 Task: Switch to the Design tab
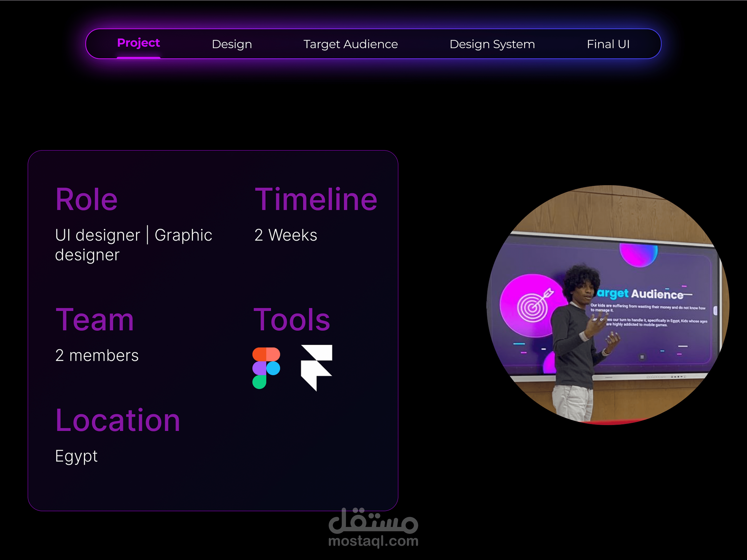coord(232,44)
